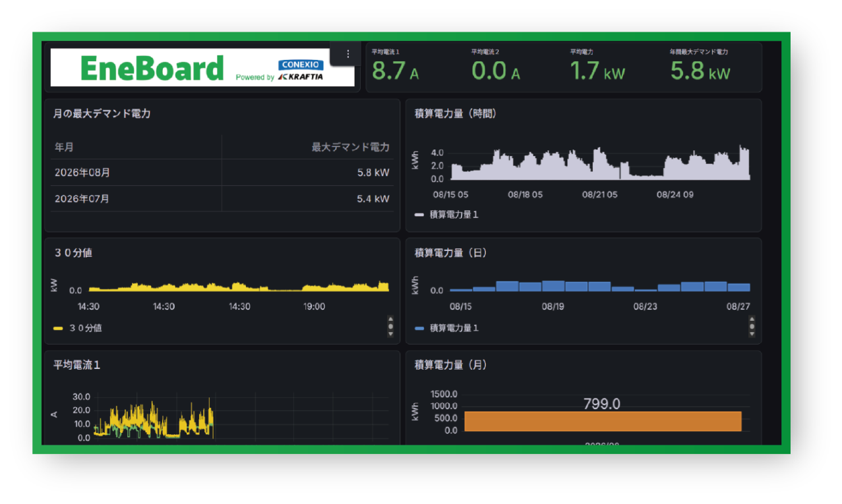The width and height of the screenshot is (842, 504).
Task: Toggle the 積算電力量1 legend in the daily chart
Action: pyautogui.click(x=454, y=327)
